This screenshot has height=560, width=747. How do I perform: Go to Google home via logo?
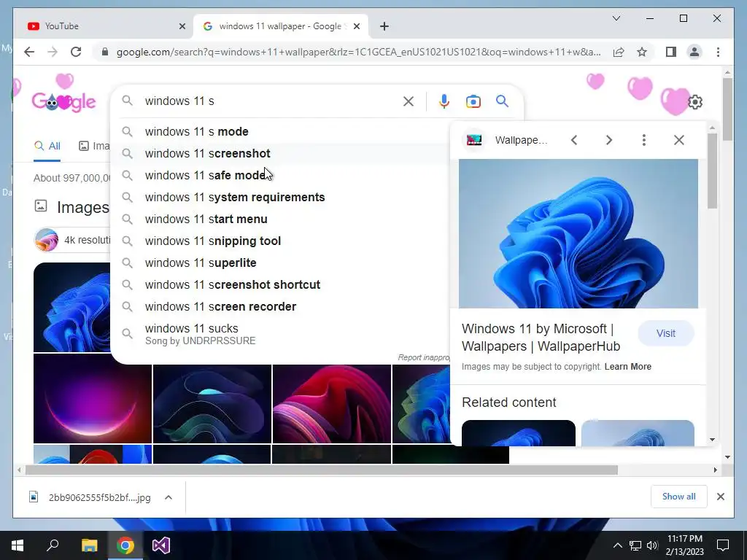[64, 101]
